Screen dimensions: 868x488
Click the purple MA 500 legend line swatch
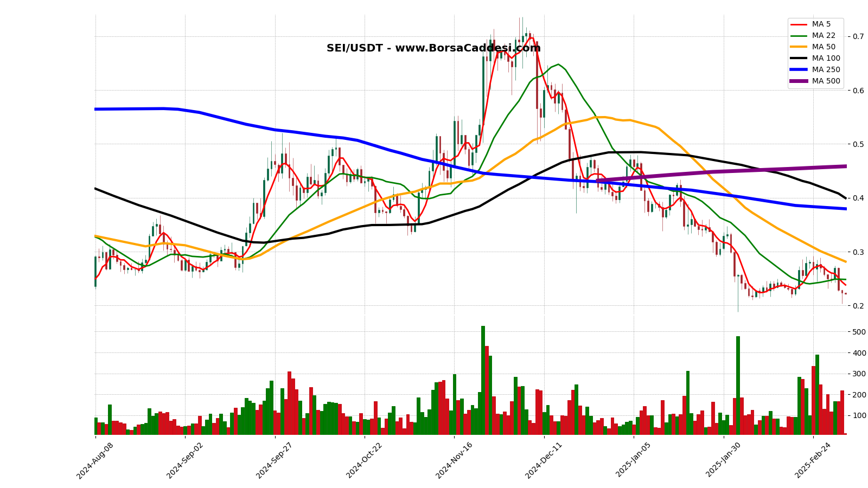[x=799, y=81]
